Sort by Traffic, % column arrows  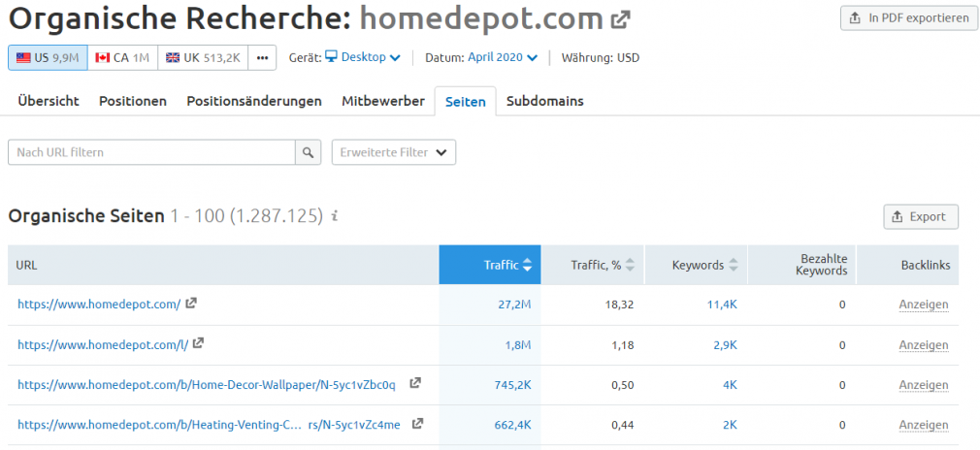[x=630, y=265]
